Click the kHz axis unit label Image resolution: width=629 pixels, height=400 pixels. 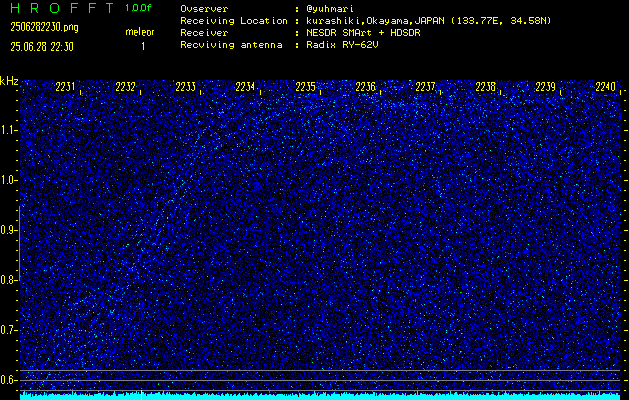[9, 81]
